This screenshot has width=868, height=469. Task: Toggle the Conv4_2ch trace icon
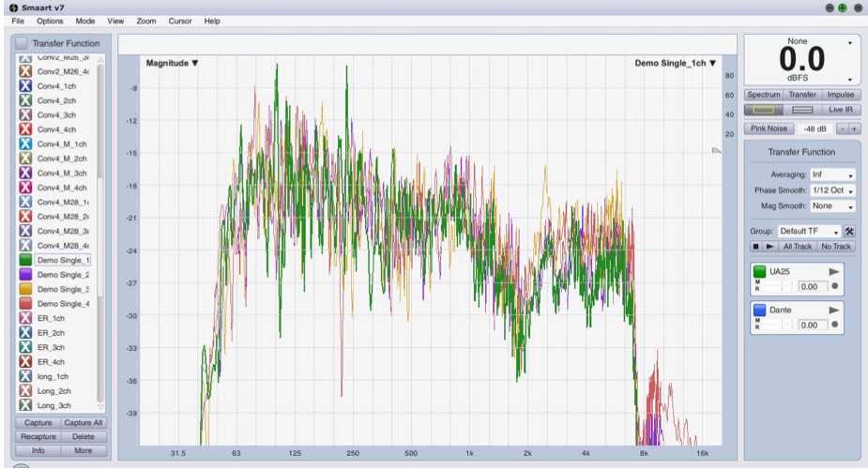coord(25,100)
